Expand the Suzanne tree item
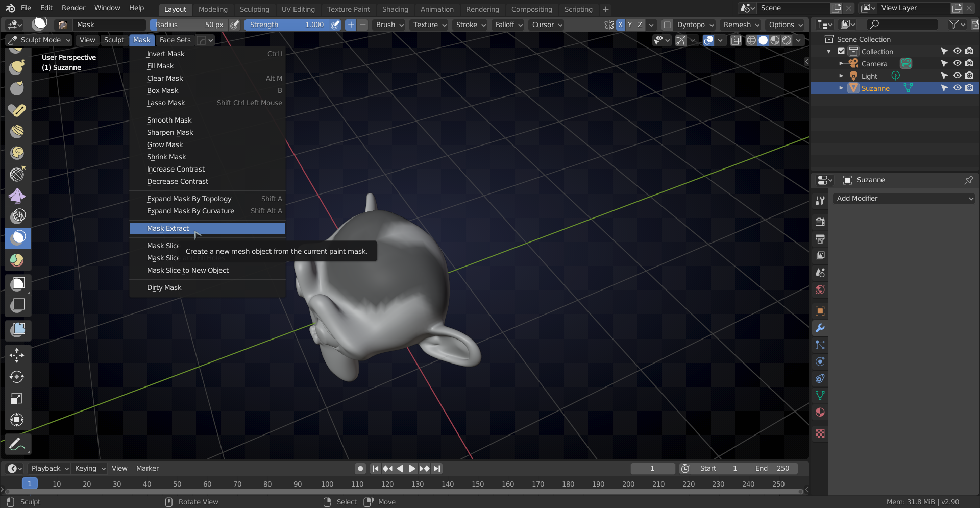The width and height of the screenshot is (980, 508). 841,88
